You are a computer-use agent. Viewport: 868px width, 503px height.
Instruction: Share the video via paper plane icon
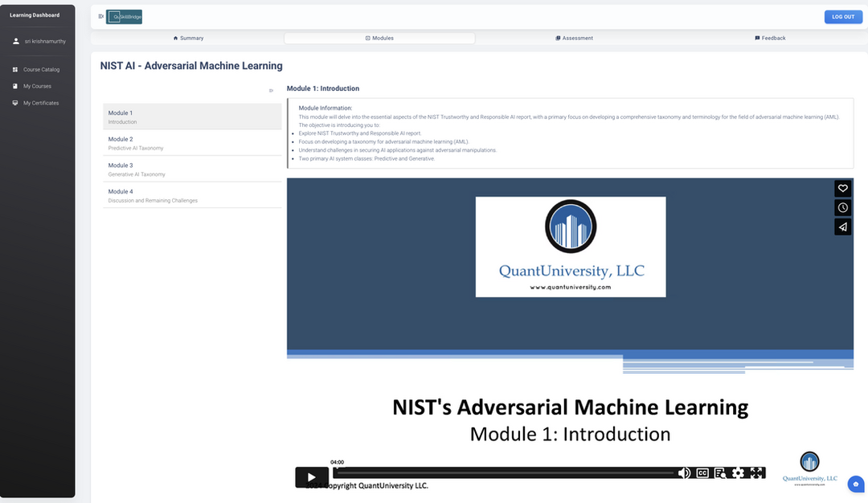(x=842, y=227)
